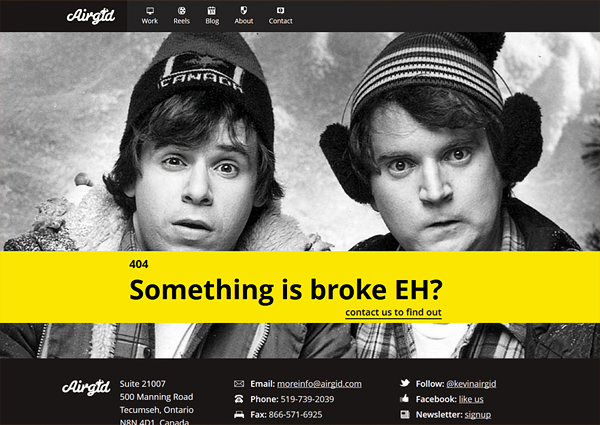The width and height of the screenshot is (600, 425).
Task: Select the newsletter signup link
Action: (478, 415)
